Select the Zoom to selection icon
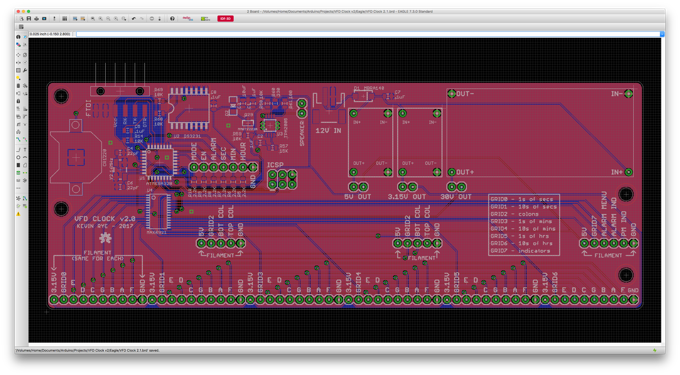The height and width of the screenshot is (375, 680). (x=124, y=19)
